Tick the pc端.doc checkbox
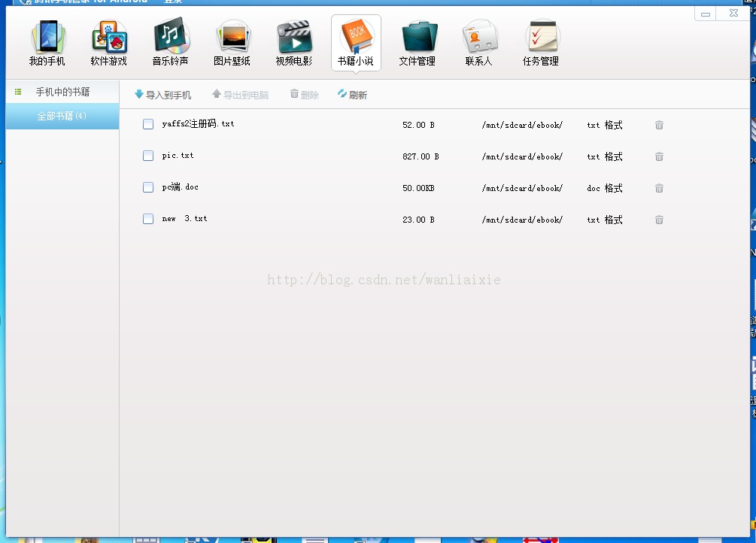Screen dimensions: 756x543 [148, 187]
